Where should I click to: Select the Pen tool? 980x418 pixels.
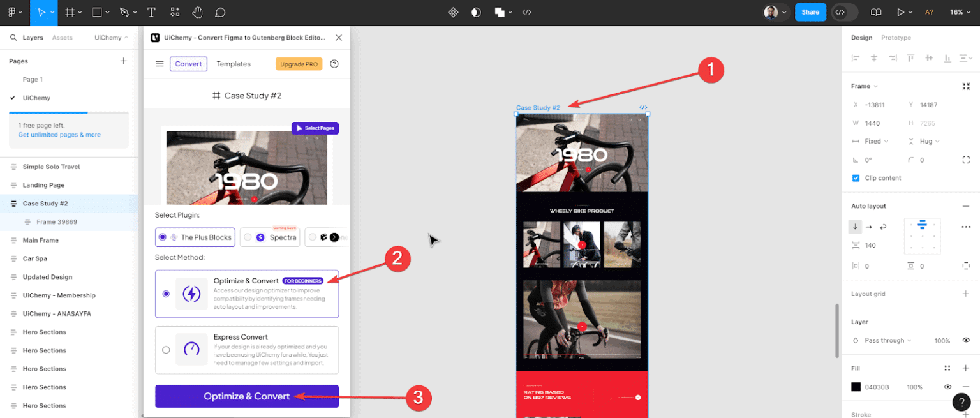125,12
